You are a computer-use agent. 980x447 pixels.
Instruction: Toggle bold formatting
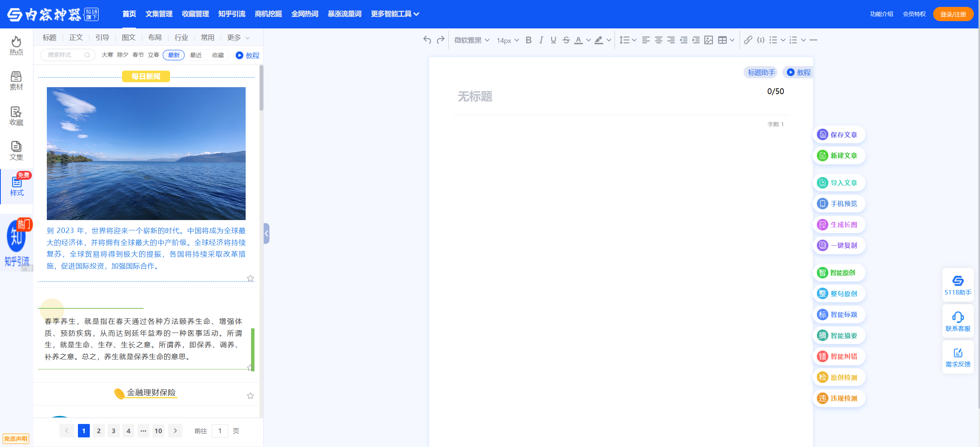pos(529,40)
